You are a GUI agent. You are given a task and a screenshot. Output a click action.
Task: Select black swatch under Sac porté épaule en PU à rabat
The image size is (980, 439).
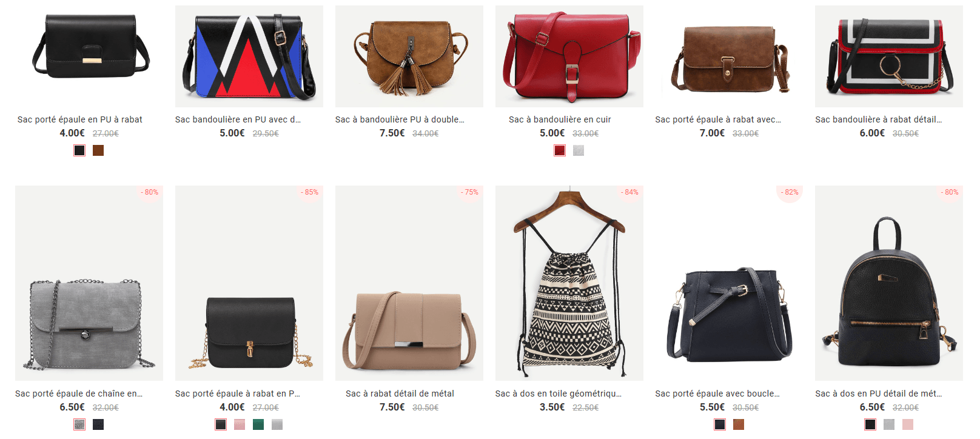[x=79, y=150]
